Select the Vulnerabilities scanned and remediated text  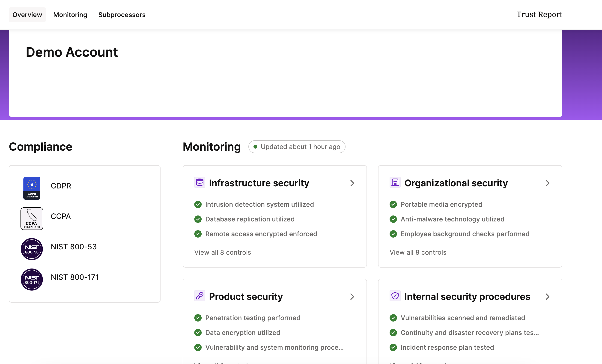(463, 318)
